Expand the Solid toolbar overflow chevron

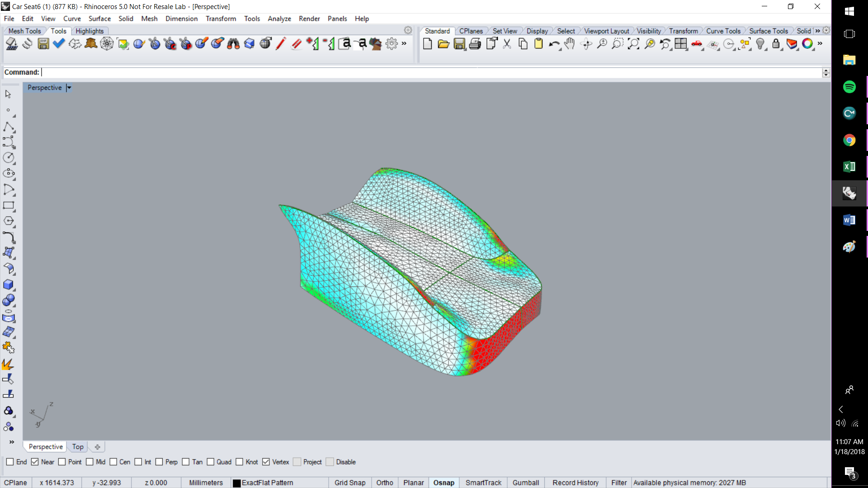point(818,31)
